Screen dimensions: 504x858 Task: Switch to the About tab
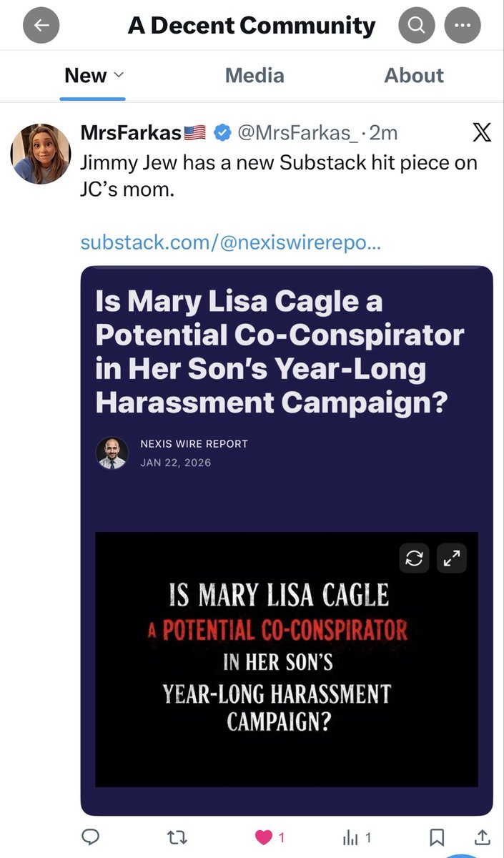[x=414, y=75]
